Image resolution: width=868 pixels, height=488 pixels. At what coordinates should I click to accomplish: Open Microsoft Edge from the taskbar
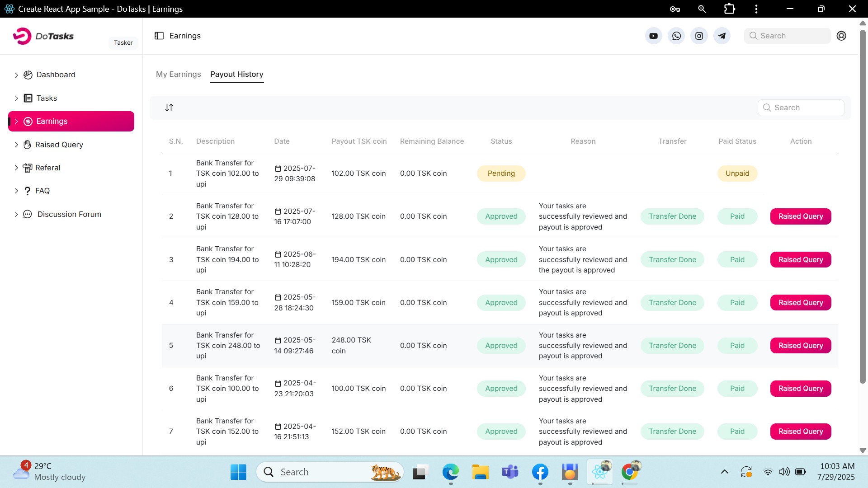coord(450,472)
